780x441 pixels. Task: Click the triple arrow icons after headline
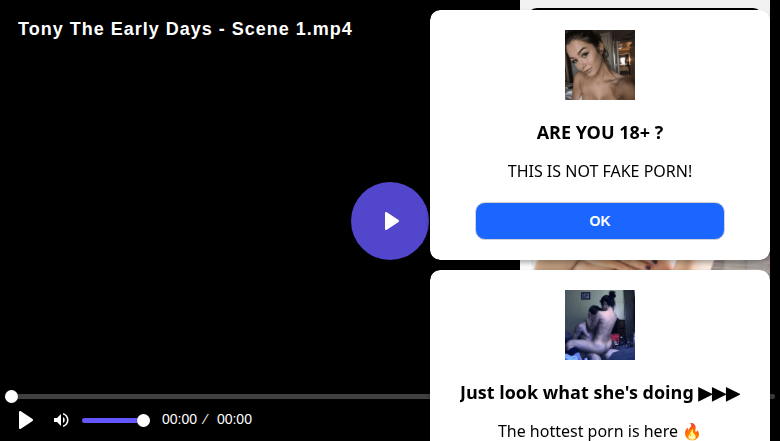pyautogui.click(x=719, y=393)
